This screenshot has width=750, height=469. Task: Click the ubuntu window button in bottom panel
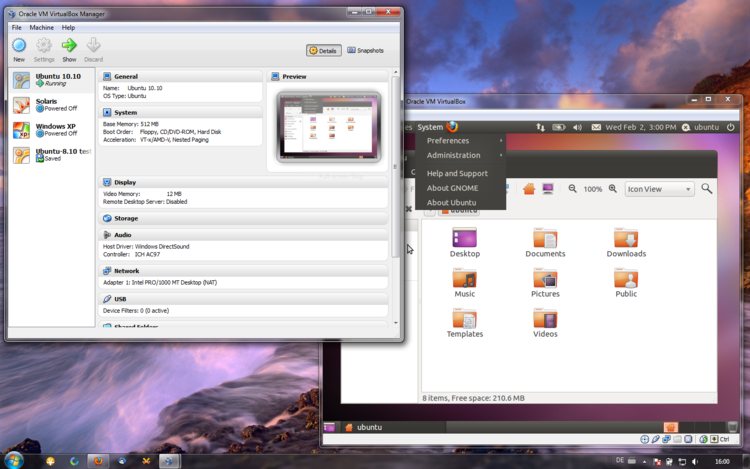click(394, 427)
